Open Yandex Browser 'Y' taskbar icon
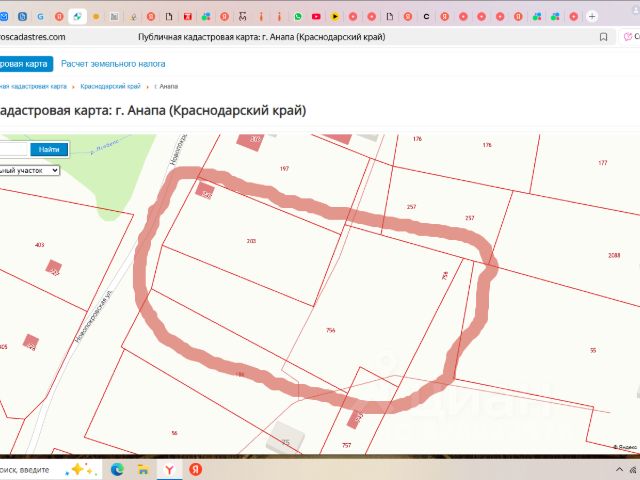The width and height of the screenshot is (640, 480). point(169,469)
